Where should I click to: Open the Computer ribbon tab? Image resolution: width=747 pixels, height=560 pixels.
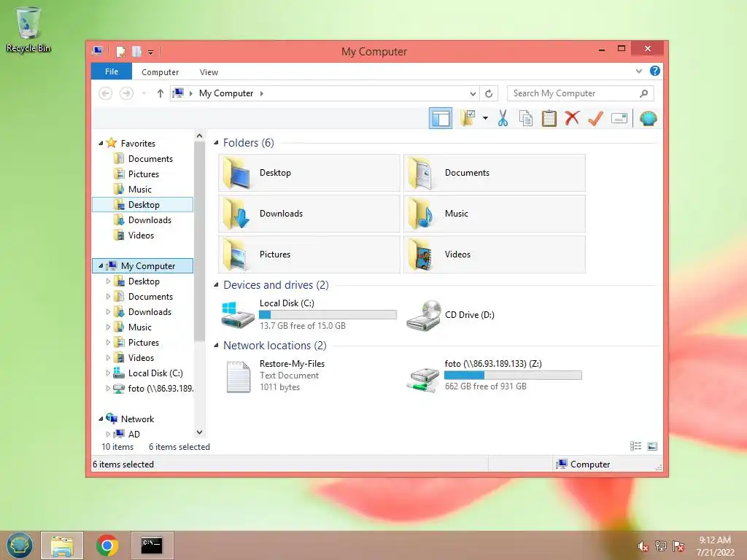(160, 72)
